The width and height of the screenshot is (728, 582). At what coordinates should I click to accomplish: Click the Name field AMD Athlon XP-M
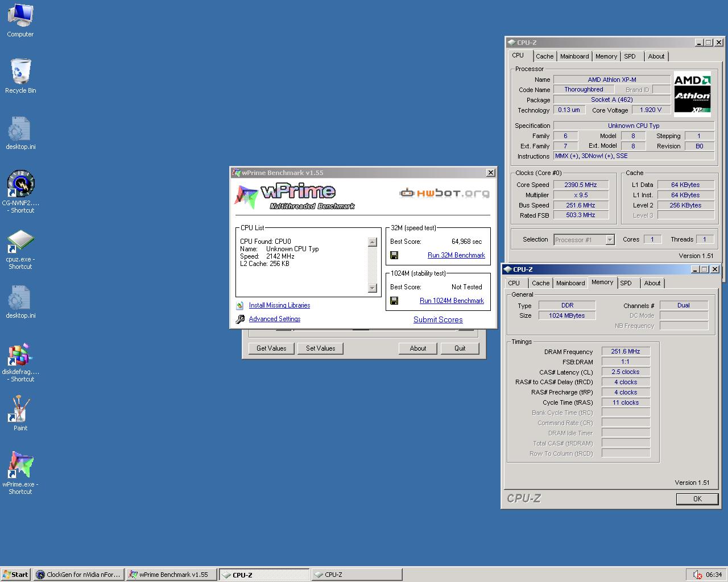coord(612,80)
